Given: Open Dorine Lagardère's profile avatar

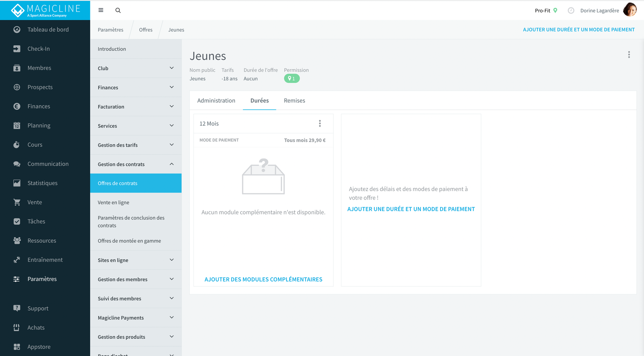Looking at the screenshot, I should pos(630,10).
